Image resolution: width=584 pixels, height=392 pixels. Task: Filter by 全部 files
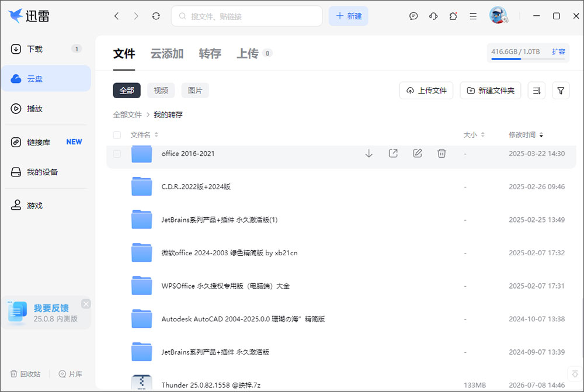[x=127, y=91]
